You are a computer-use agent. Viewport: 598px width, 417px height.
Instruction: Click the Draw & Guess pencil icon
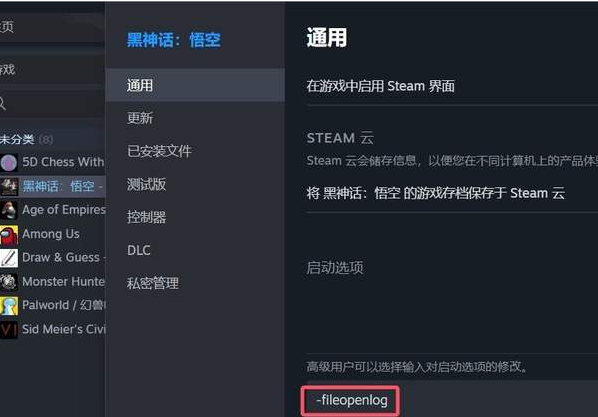(9, 258)
